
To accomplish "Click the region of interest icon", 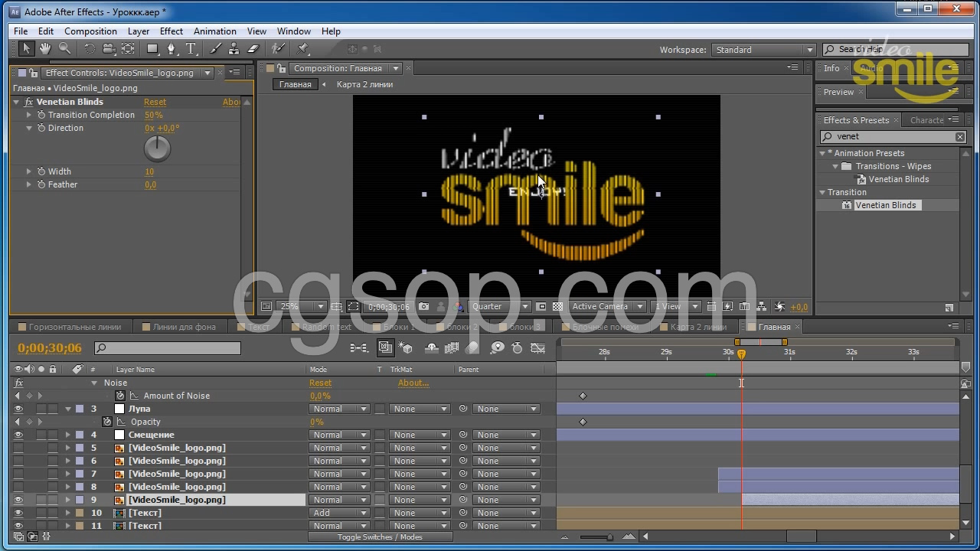I will point(542,307).
